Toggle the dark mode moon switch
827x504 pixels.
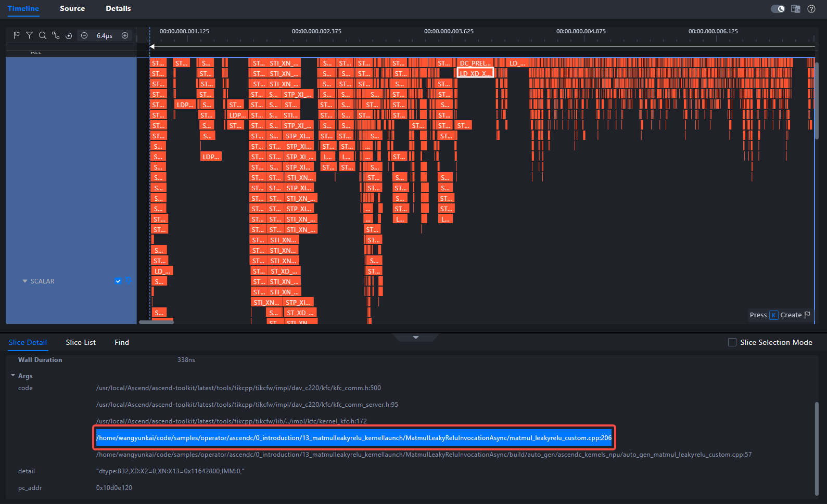pyautogui.click(x=778, y=9)
